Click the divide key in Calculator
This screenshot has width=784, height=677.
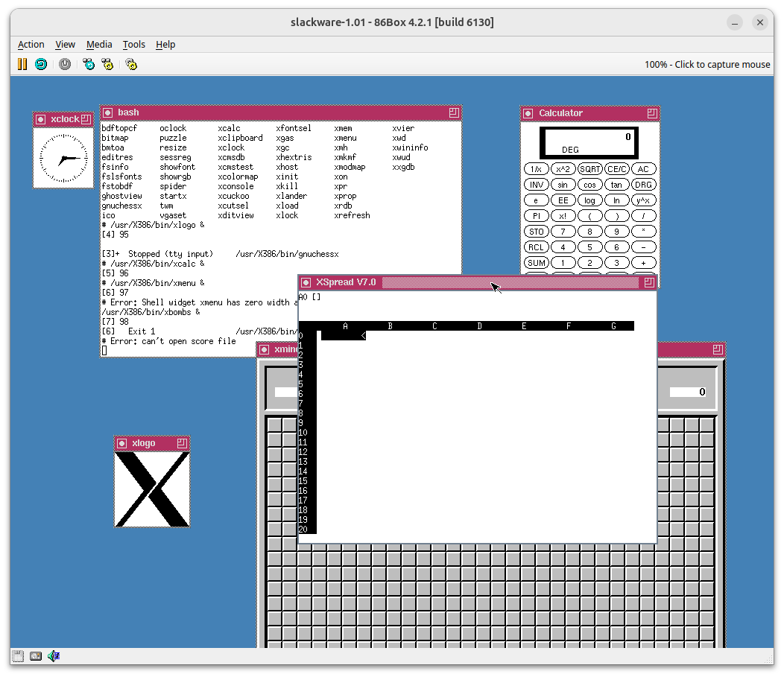pyautogui.click(x=643, y=216)
